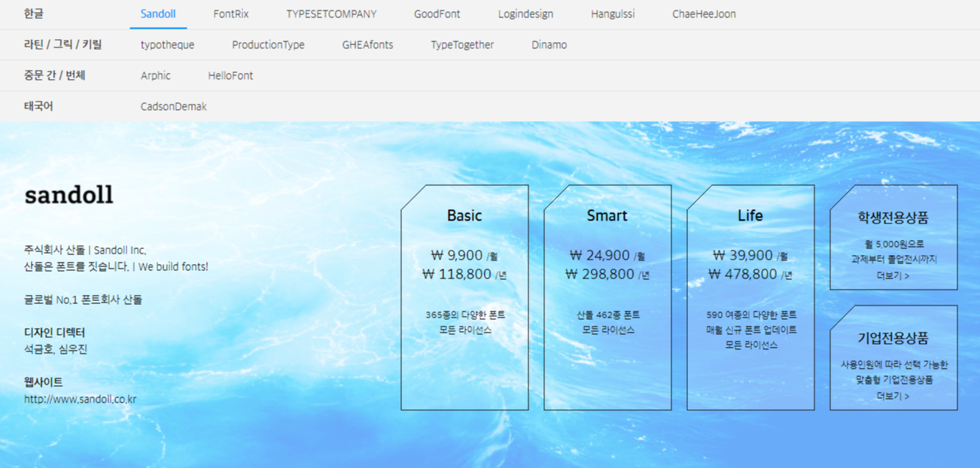The height and width of the screenshot is (468, 980).
Task: Click the 매월 신규 폰트 업데이트 text
Action: tap(751, 330)
